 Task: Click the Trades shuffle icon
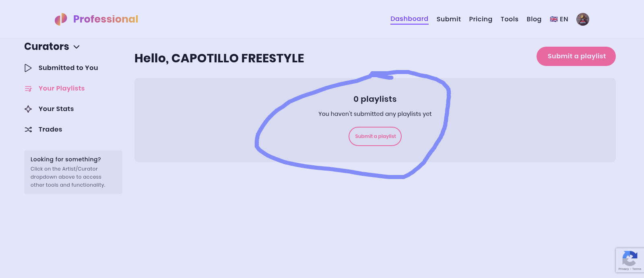click(x=28, y=130)
